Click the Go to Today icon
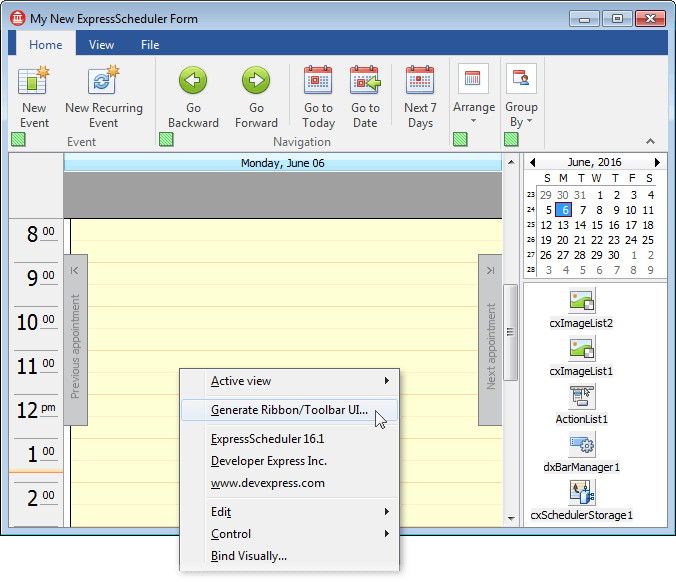 (x=318, y=81)
